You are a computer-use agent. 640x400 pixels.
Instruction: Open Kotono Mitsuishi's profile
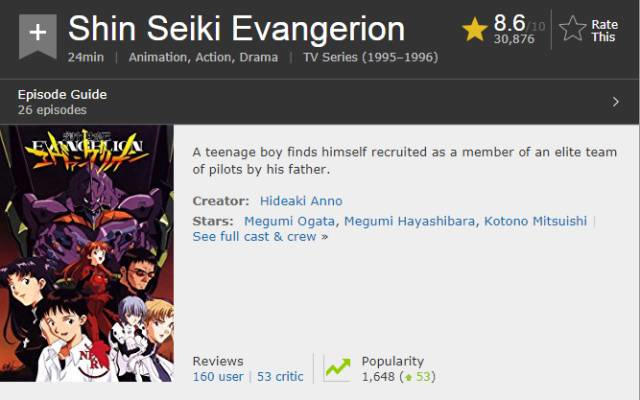[535, 221]
